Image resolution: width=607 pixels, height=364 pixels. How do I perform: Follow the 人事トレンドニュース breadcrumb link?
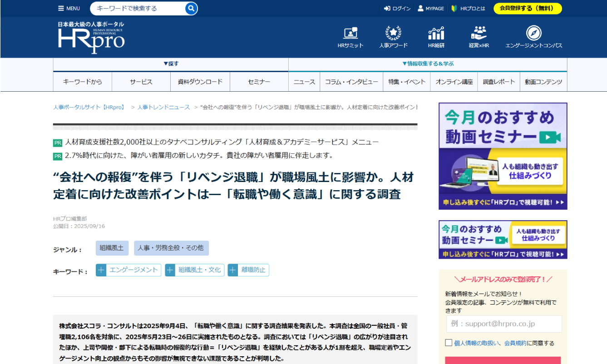tap(163, 107)
